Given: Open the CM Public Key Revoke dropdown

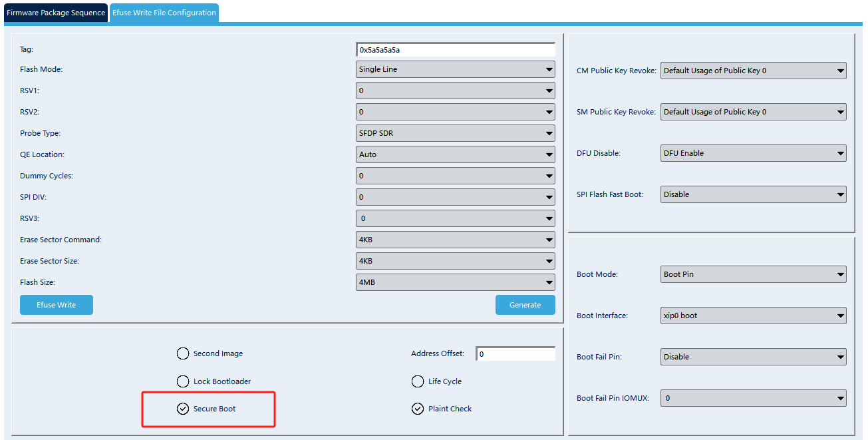Looking at the screenshot, I should 754,71.
